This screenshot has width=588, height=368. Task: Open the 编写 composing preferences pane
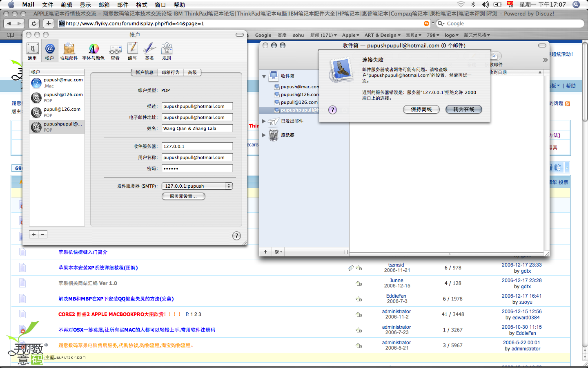[x=132, y=51]
